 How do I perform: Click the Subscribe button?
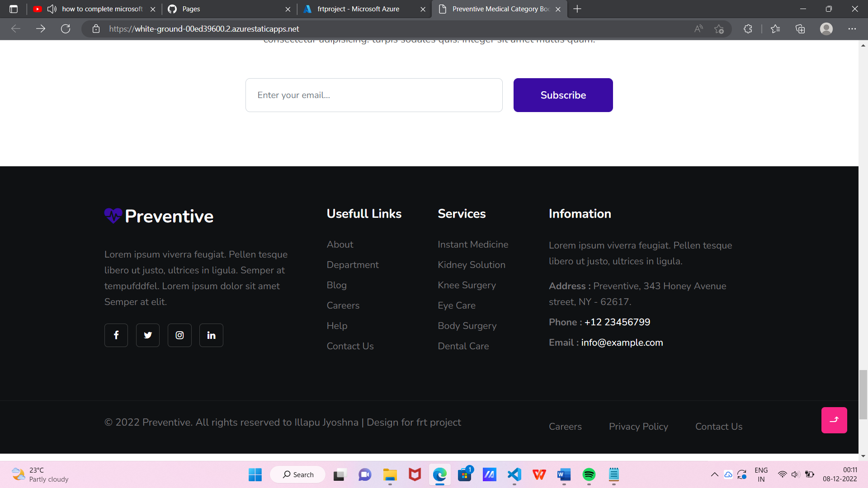coord(563,95)
